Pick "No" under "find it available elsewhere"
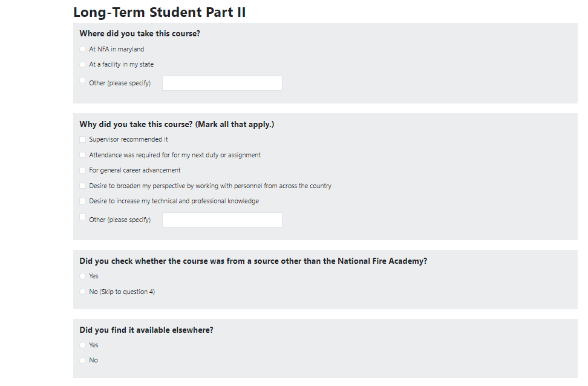The height and width of the screenshot is (386, 588). [x=83, y=360]
